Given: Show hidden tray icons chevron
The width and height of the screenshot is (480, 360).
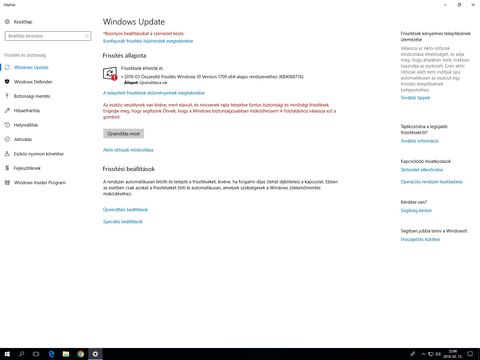Looking at the screenshot, I should point(423,354).
